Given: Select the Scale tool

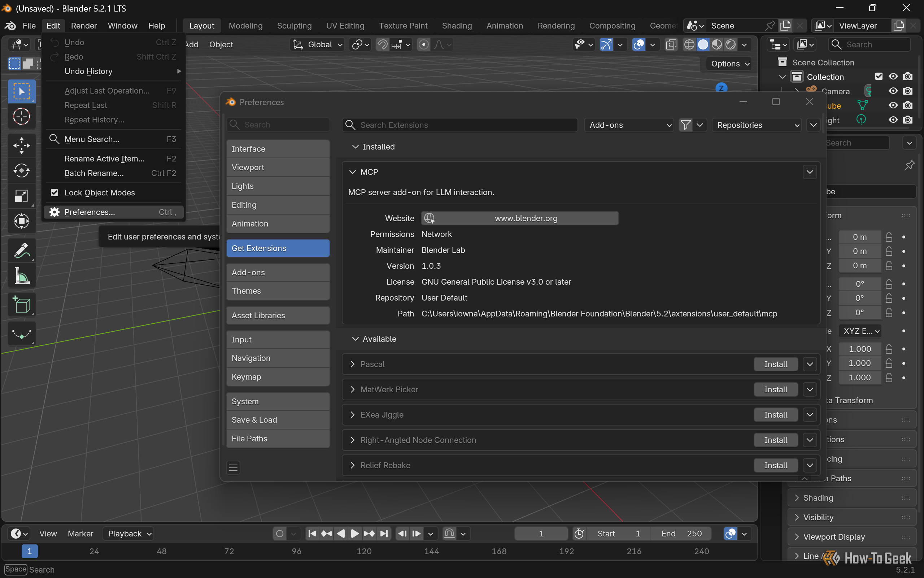Looking at the screenshot, I should (x=22, y=196).
